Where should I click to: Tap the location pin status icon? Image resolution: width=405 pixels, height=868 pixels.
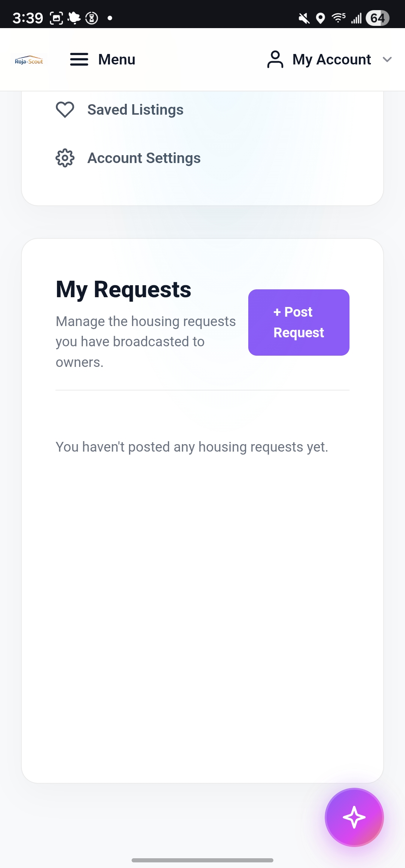tap(320, 18)
